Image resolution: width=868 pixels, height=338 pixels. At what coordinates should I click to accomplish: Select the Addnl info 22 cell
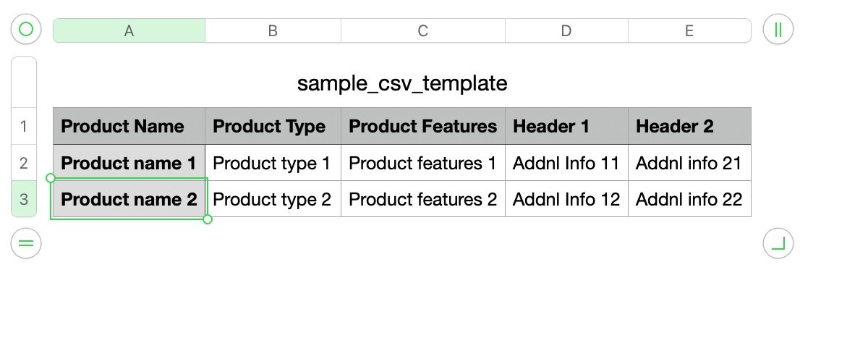(689, 200)
